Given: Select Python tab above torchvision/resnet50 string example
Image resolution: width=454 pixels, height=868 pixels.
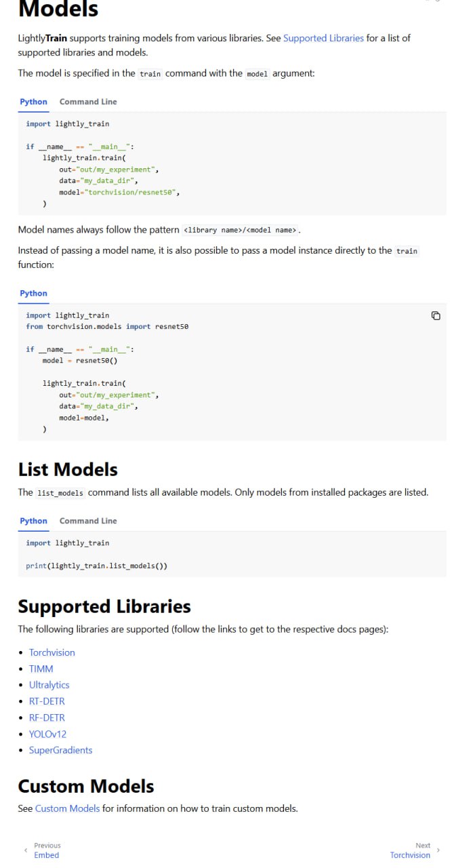Looking at the screenshot, I should [33, 102].
